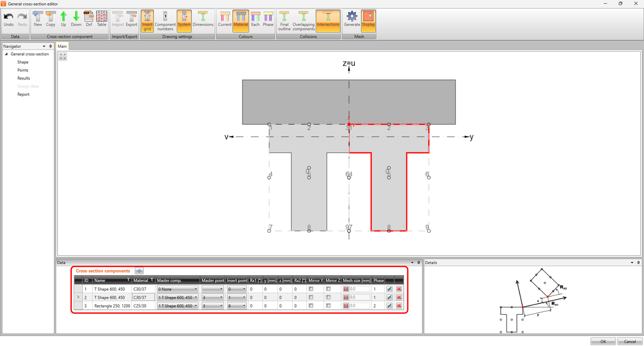Click the delete icon on row 3
The image size is (644, 346).
398,305
